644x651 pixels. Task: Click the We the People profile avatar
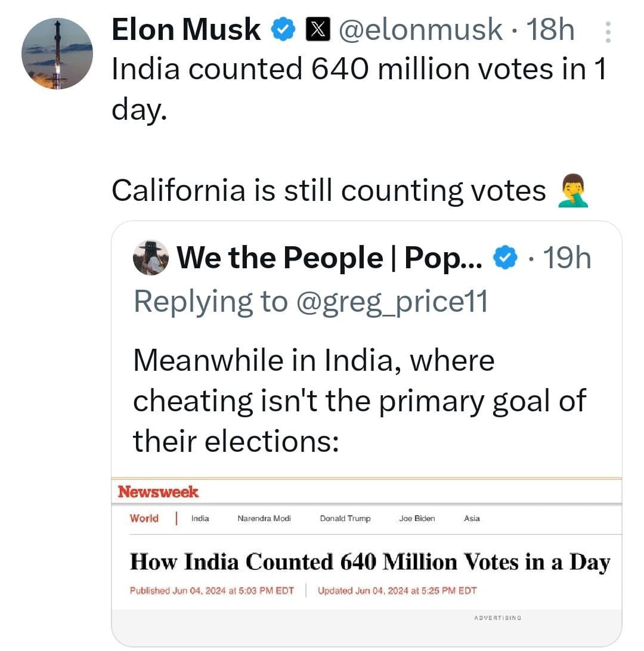tap(151, 258)
